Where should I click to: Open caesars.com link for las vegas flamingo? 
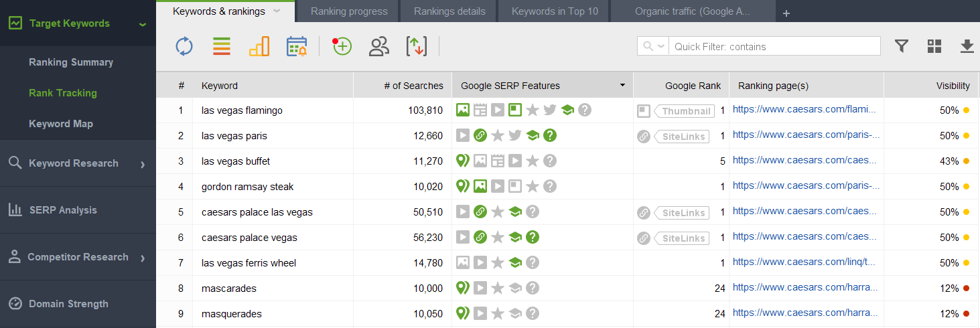coord(804,109)
